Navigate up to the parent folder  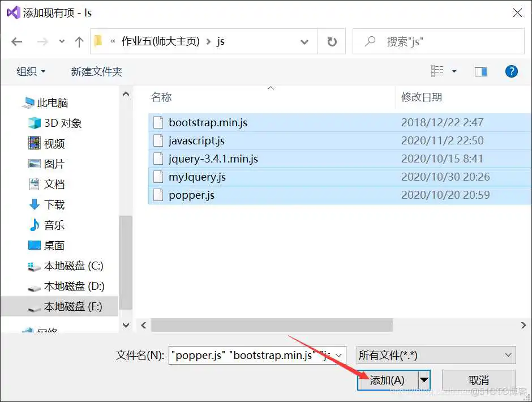(x=79, y=41)
